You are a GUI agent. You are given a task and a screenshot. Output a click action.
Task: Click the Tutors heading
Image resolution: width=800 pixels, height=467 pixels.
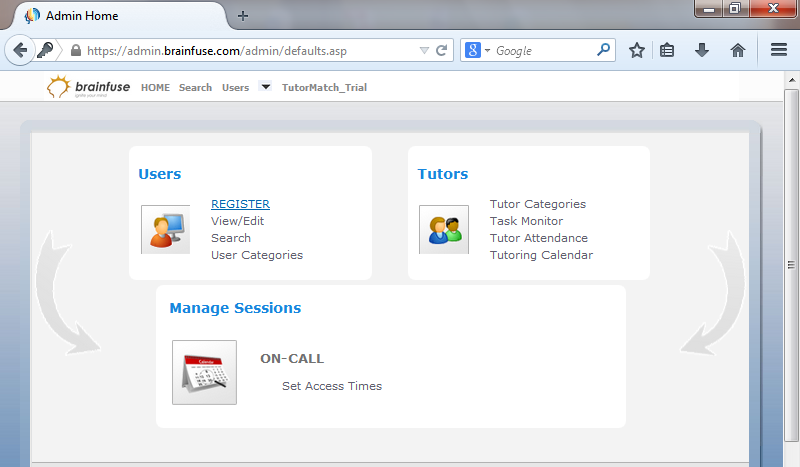point(442,174)
